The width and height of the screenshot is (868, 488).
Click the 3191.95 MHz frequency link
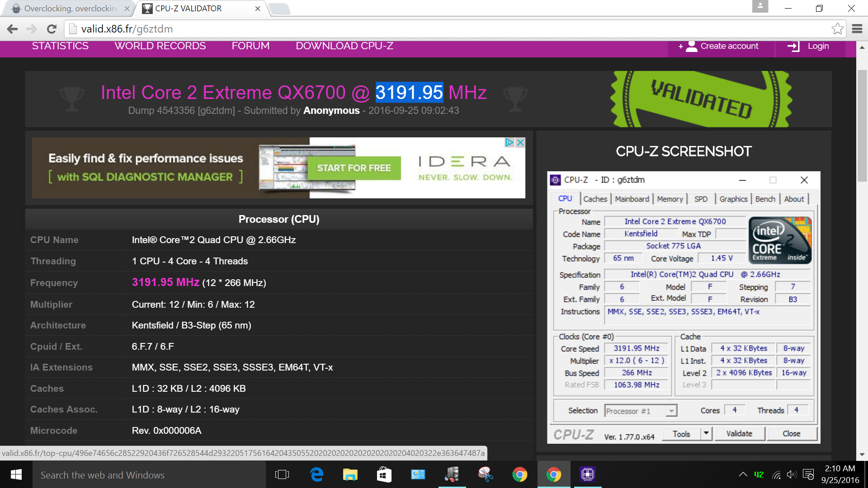pyautogui.click(x=165, y=282)
